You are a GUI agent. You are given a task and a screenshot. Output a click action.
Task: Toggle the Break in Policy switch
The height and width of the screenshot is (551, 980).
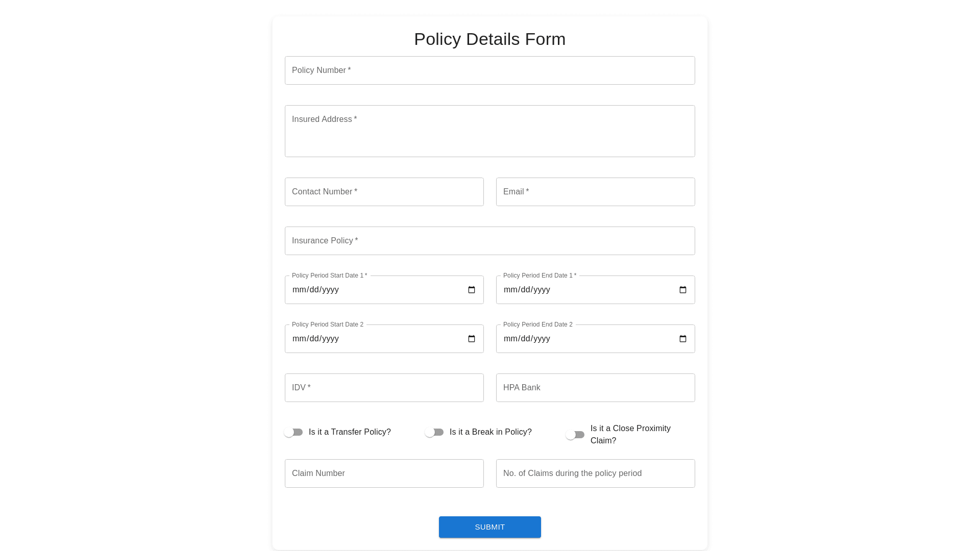pos(434,432)
